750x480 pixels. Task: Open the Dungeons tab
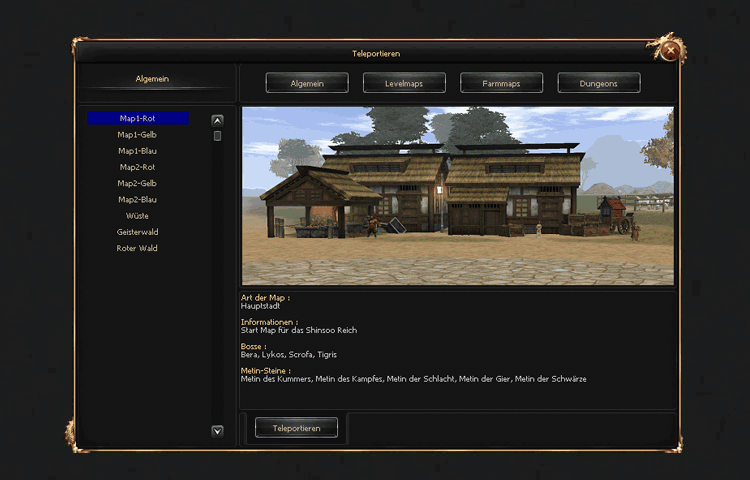[599, 83]
